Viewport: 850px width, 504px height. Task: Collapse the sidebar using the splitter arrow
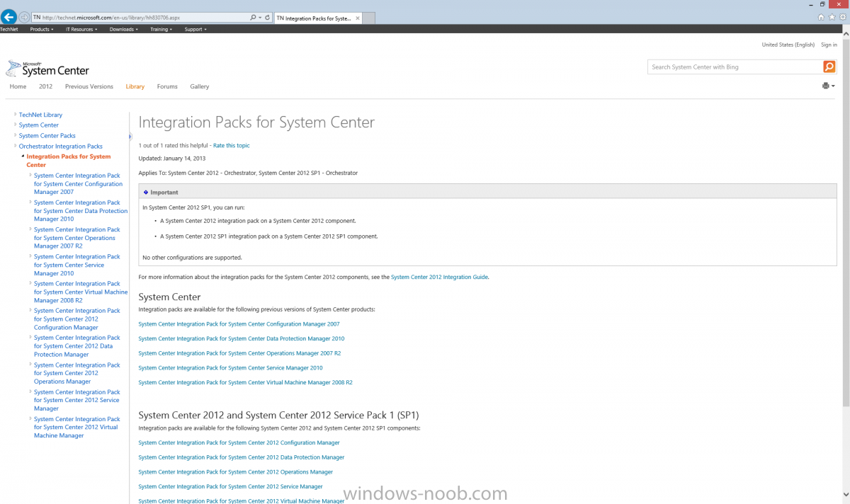130,137
